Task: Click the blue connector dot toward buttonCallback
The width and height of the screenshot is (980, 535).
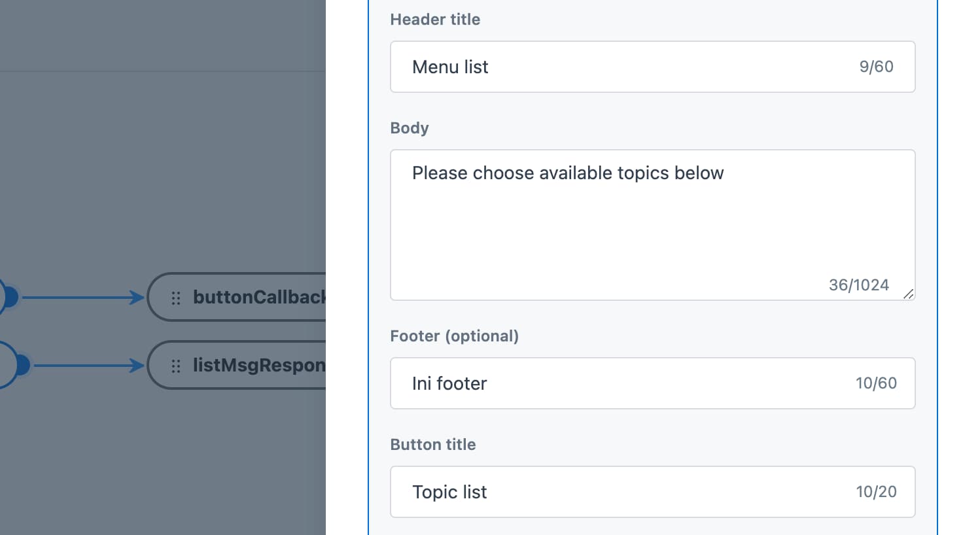Action: coord(9,298)
